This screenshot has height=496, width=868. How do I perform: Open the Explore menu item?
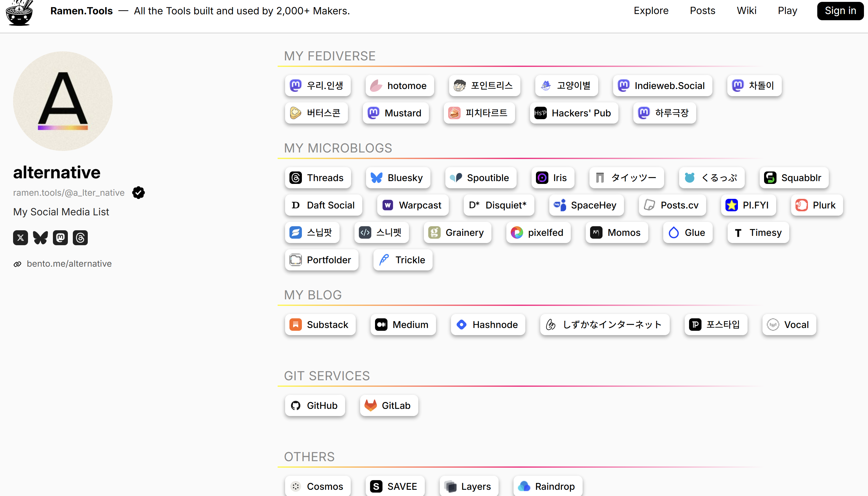[x=651, y=11]
